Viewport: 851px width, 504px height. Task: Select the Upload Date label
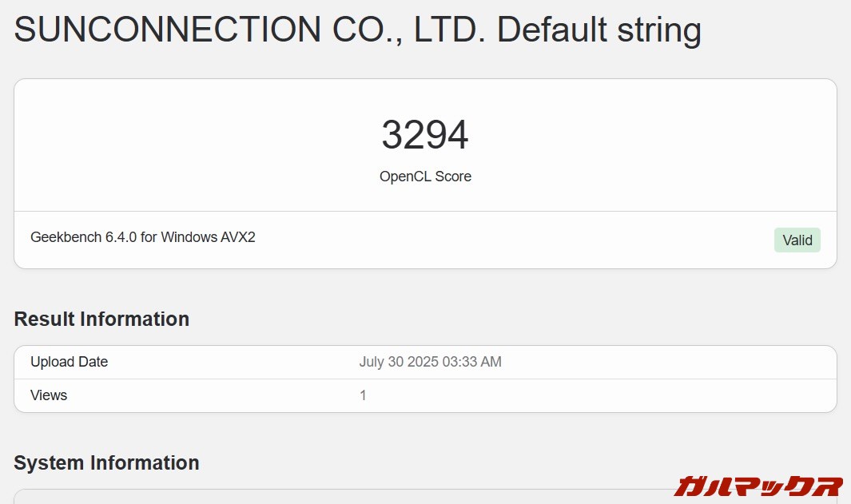(x=69, y=362)
